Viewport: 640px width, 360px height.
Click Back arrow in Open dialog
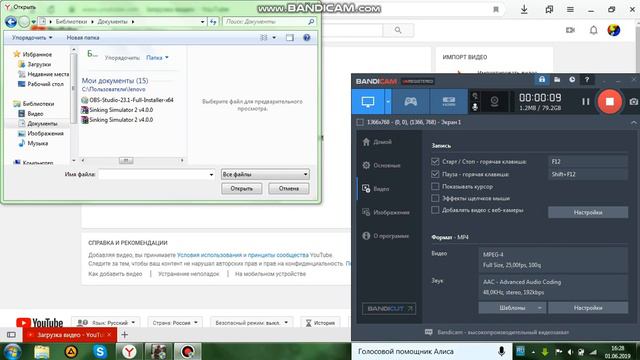pyautogui.click(x=11, y=22)
